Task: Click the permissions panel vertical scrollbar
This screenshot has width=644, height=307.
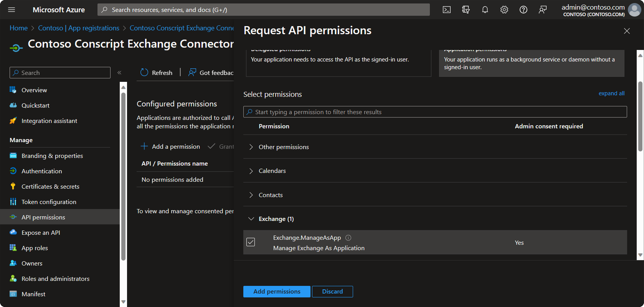Action: (x=640, y=116)
